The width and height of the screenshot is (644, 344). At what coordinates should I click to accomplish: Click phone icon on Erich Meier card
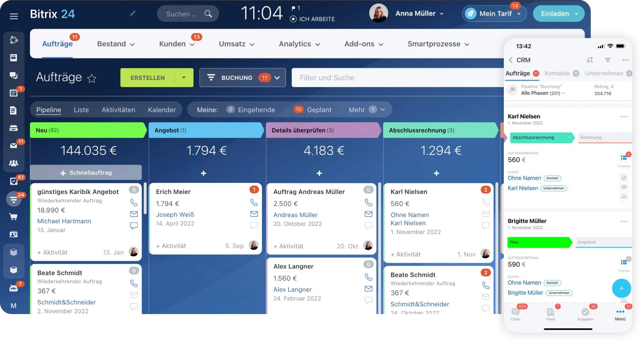pyautogui.click(x=254, y=202)
